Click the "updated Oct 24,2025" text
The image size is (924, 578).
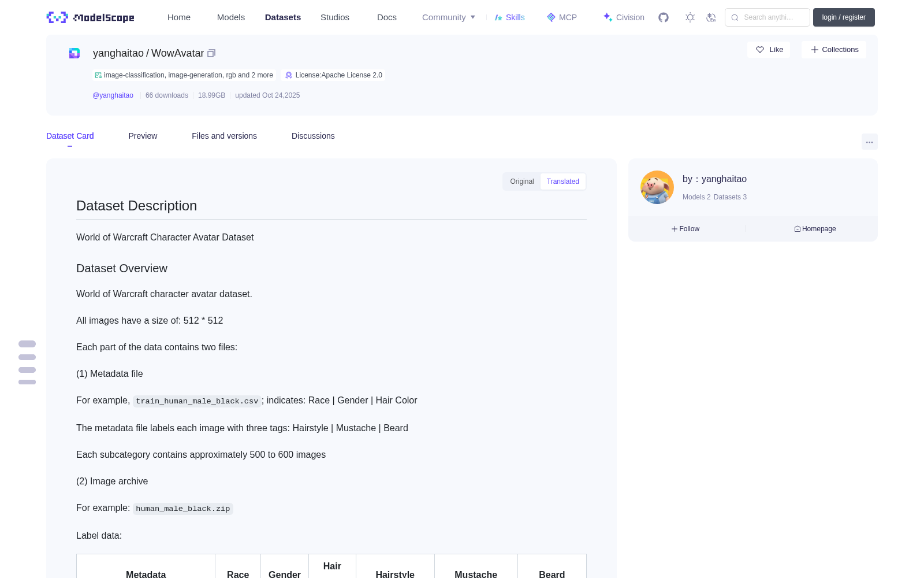point(267,95)
